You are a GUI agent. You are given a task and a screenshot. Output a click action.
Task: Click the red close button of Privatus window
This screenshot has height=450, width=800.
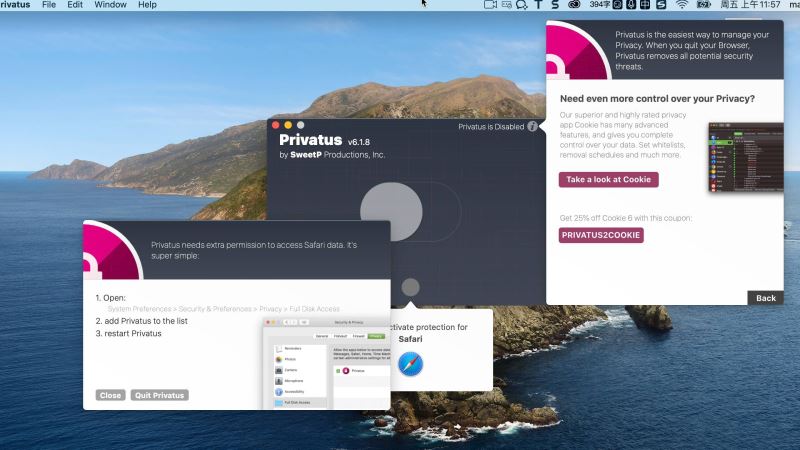click(276, 125)
